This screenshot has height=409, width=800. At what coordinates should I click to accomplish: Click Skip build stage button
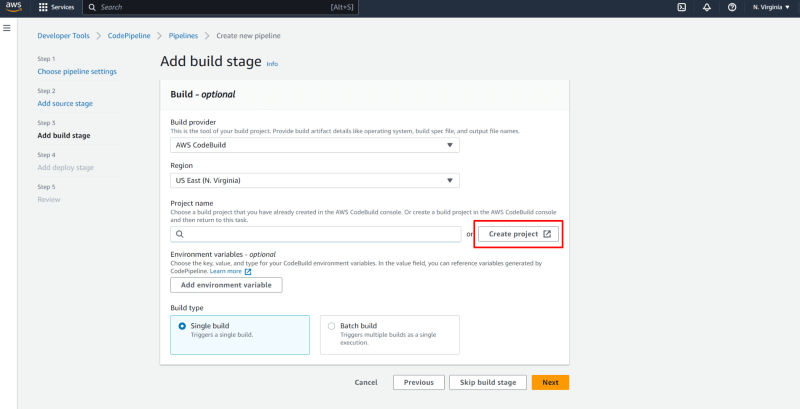488,382
